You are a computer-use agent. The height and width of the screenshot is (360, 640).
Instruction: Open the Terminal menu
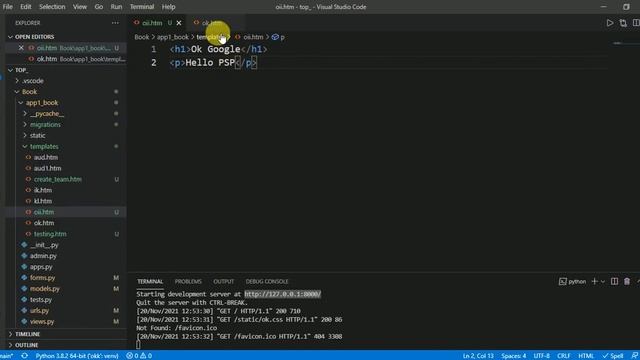[x=142, y=7]
